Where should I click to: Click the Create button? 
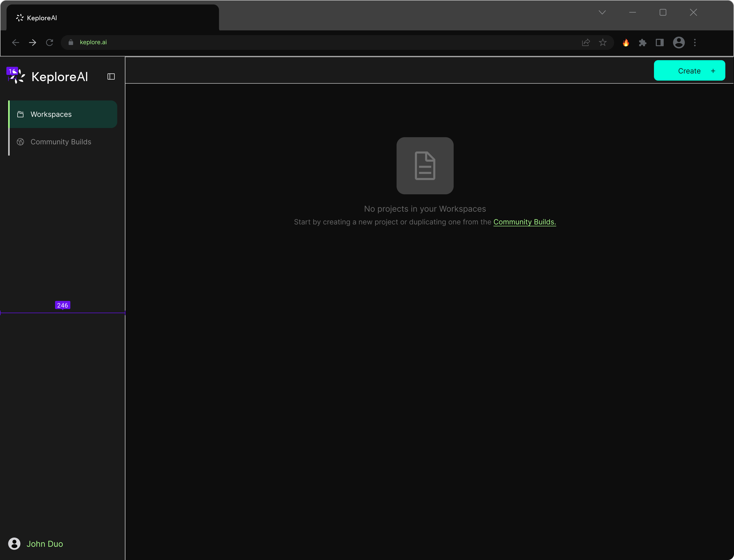point(689,71)
